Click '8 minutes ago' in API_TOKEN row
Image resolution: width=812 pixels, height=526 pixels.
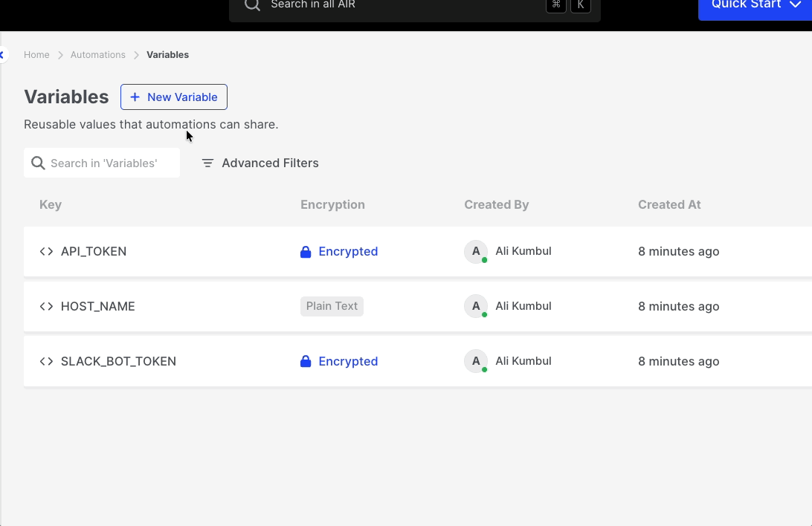click(678, 251)
